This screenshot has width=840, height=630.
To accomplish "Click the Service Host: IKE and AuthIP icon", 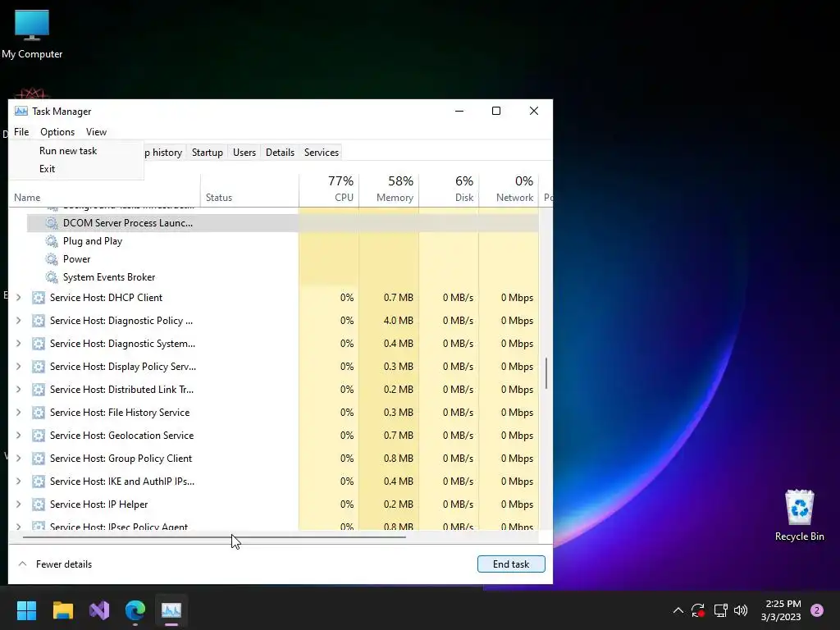I will click(38, 482).
